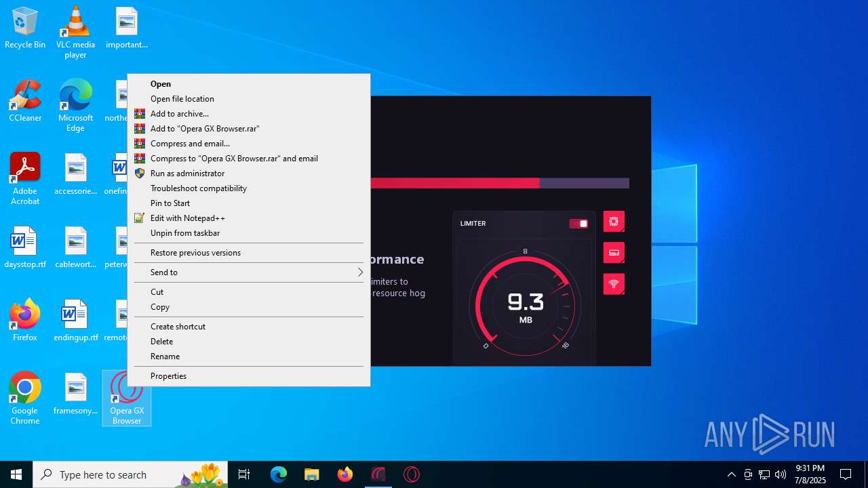Click the red installer progress bar
This screenshot has width=868, height=488.
[x=455, y=183]
